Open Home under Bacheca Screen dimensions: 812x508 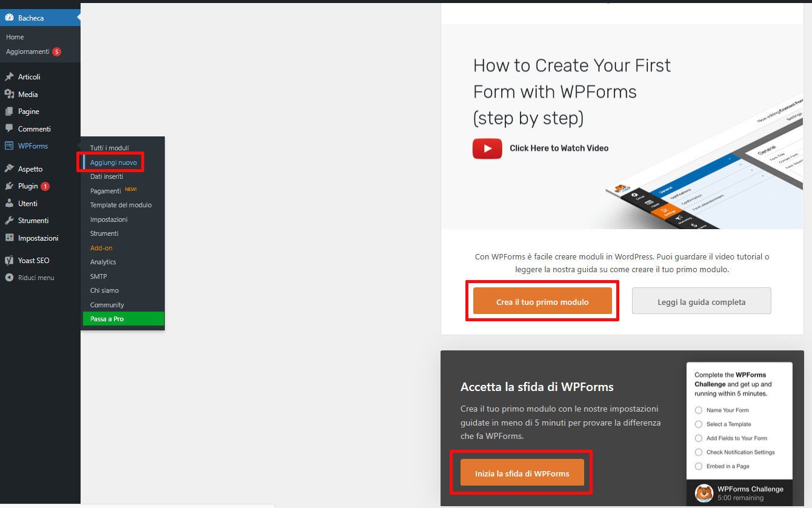[x=15, y=37]
